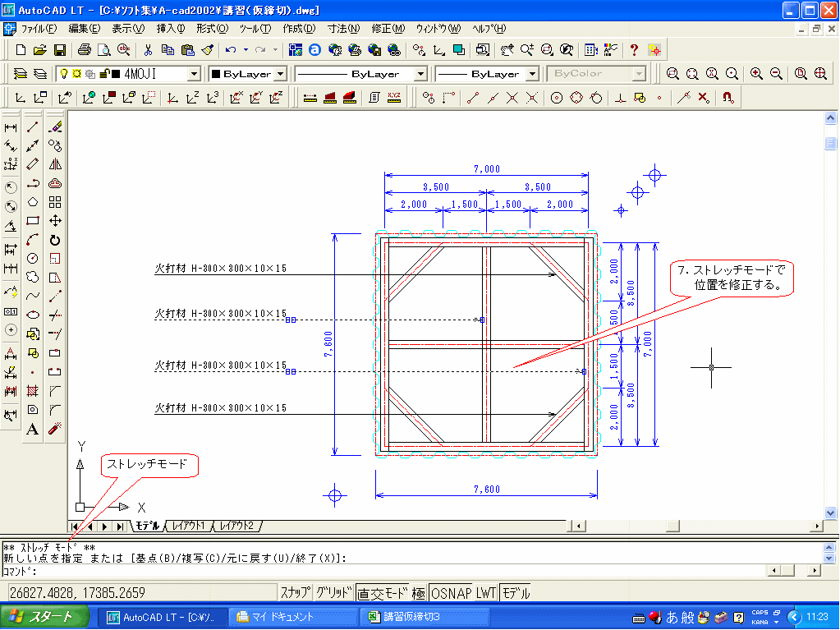Select the Circle draw tool
840x630 pixels.
coord(33,258)
